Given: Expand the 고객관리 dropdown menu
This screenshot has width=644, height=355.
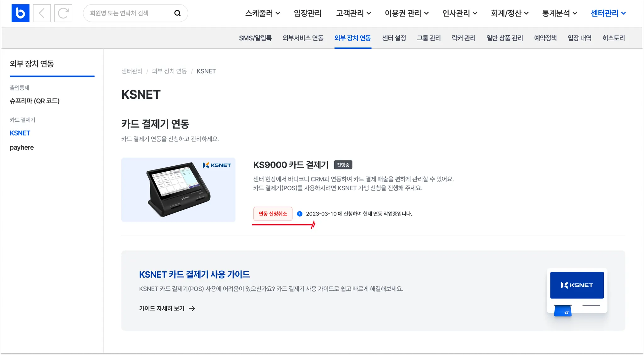Looking at the screenshot, I should click(x=353, y=13).
